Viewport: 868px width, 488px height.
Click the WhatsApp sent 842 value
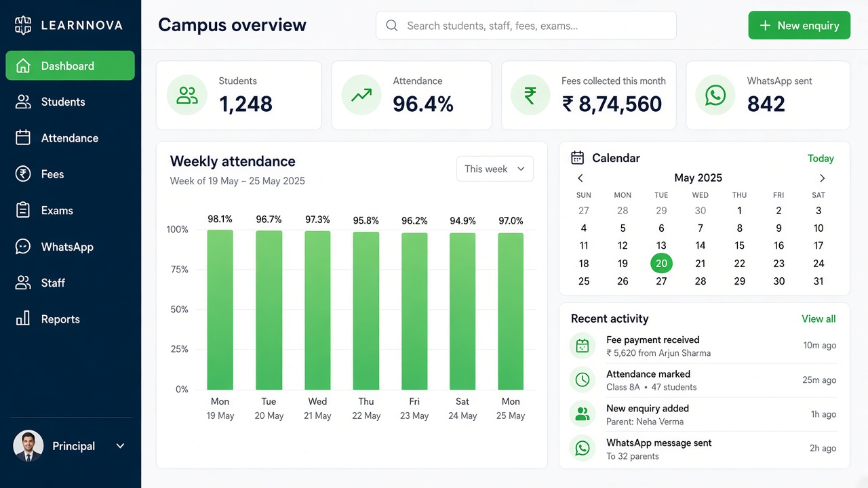[x=766, y=104]
